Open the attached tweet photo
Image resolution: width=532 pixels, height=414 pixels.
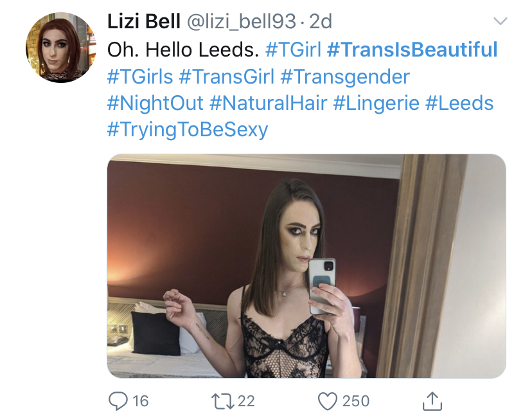point(306,266)
